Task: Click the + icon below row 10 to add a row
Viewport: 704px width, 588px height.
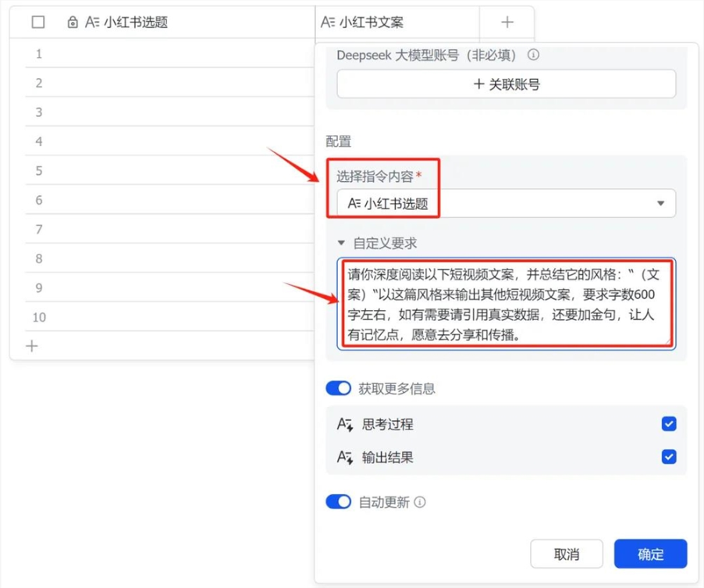Action: pos(30,345)
